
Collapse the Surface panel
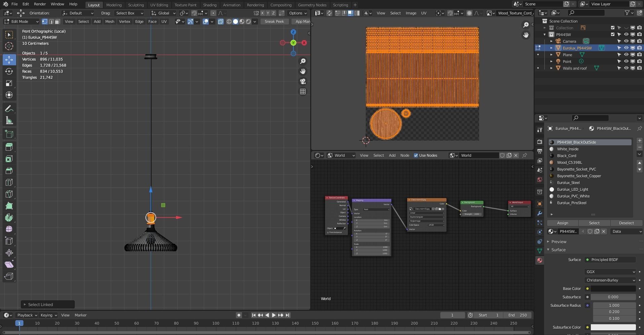558,250
